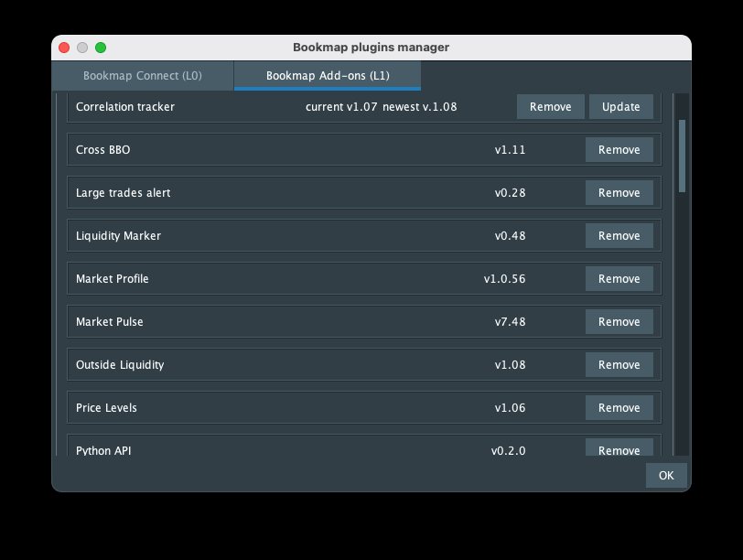Click the add-ons list scrollbar thumb
The height and width of the screenshot is (560, 743).
click(682, 156)
